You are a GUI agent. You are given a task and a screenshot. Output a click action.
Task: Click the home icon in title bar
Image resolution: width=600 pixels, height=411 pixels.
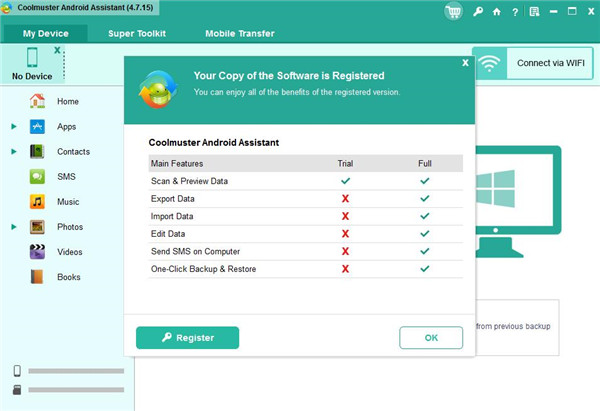pyautogui.click(x=496, y=12)
